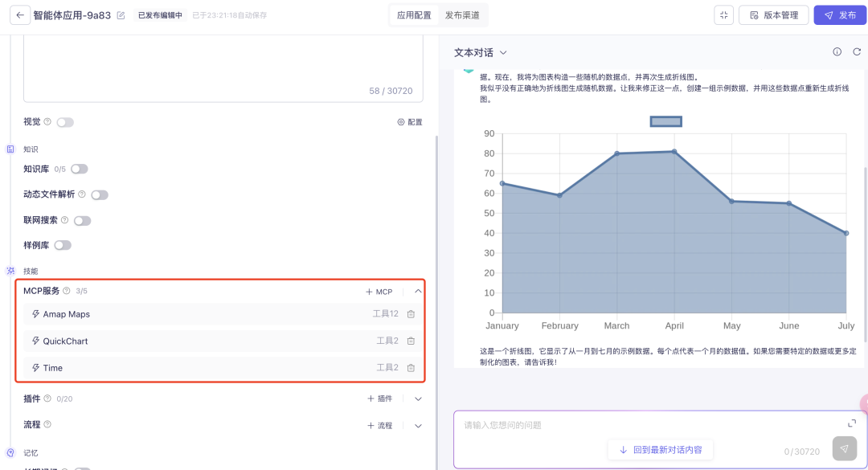Refresh the text conversation

(857, 52)
